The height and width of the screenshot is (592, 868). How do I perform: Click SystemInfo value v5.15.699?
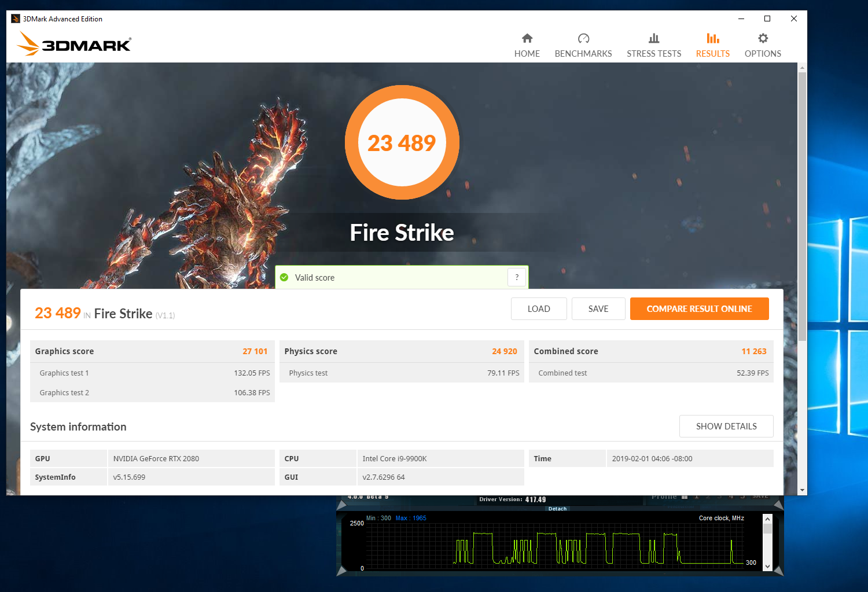tap(129, 477)
